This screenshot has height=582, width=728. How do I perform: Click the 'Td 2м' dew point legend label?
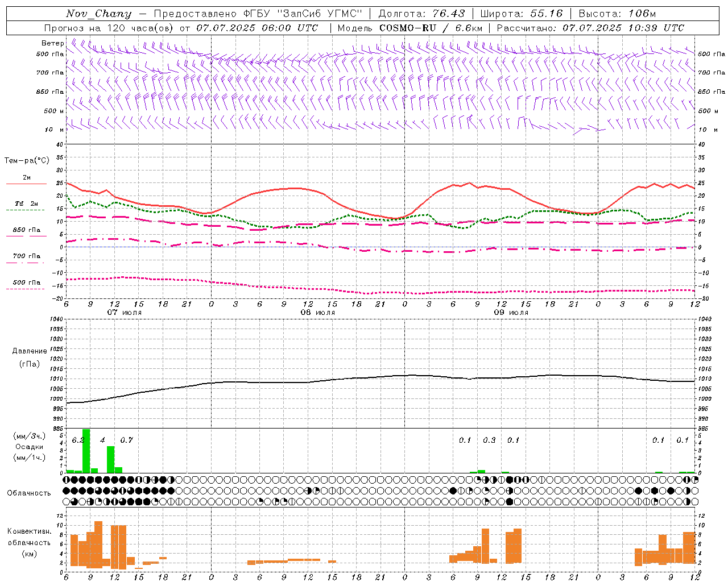coord(27,203)
